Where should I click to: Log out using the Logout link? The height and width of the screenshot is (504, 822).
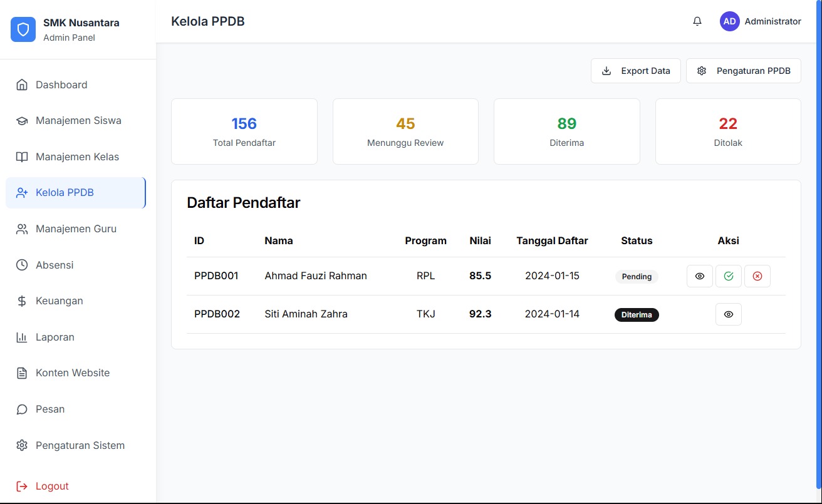51,486
